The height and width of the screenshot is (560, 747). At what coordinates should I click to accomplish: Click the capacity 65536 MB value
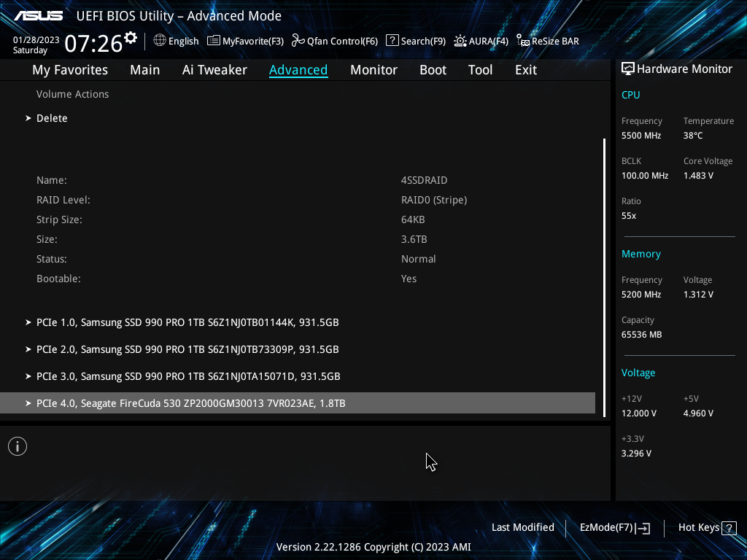click(641, 335)
